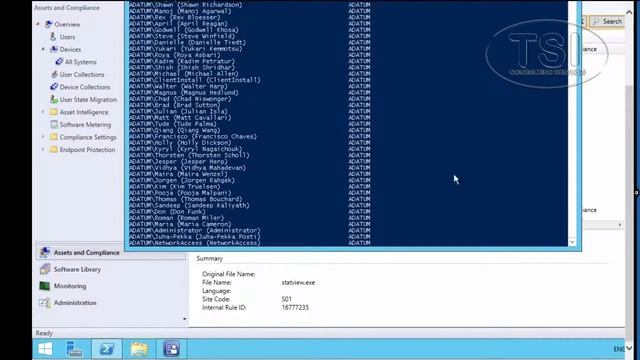Click the Site Code value S01
Viewport: 640px width, 360px height.
(x=287, y=299)
